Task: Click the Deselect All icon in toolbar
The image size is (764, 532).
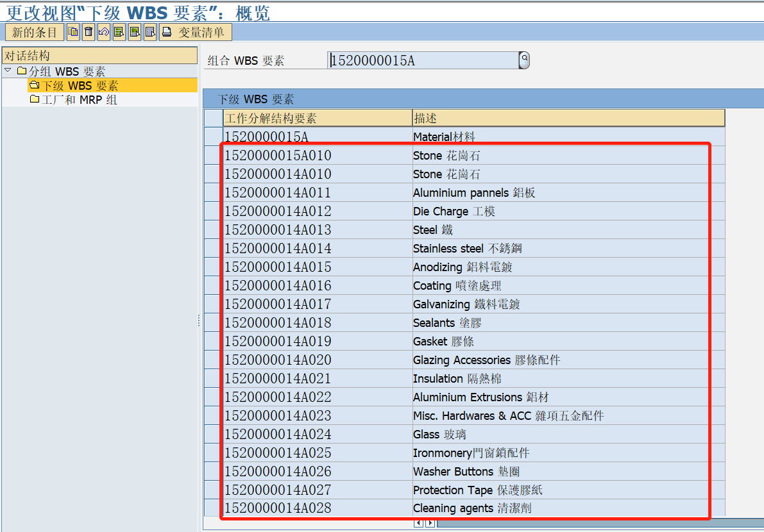Action: 151,33
